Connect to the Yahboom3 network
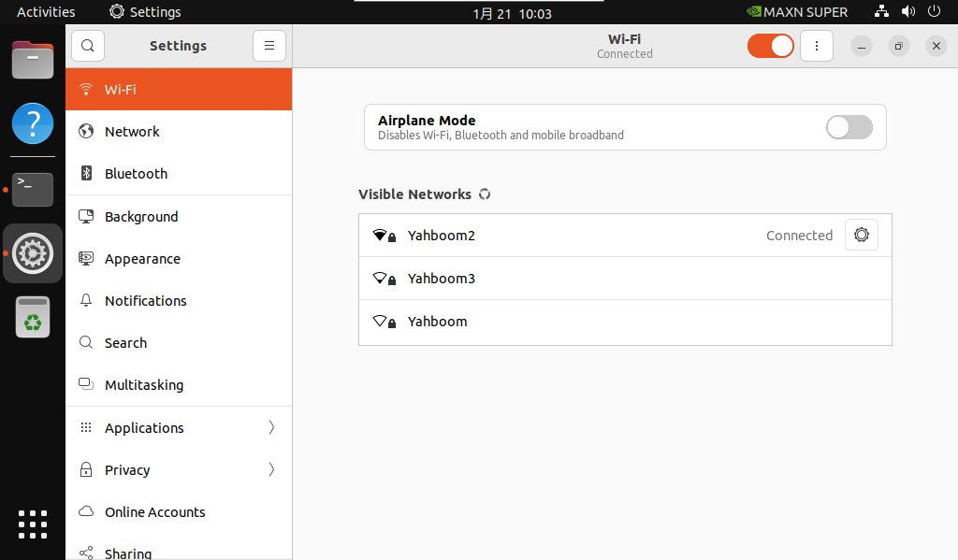This screenshot has width=958, height=560. (625, 279)
